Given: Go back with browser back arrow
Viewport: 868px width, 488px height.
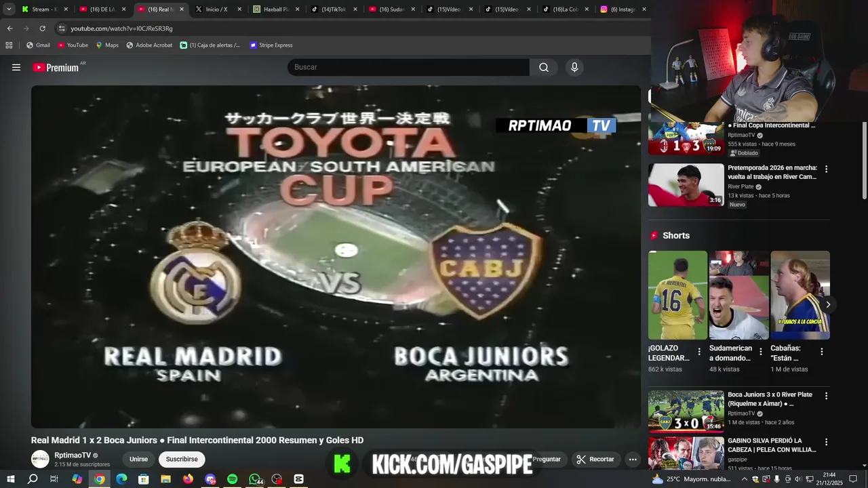Looking at the screenshot, I should pyautogui.click(x=9, y=28).
